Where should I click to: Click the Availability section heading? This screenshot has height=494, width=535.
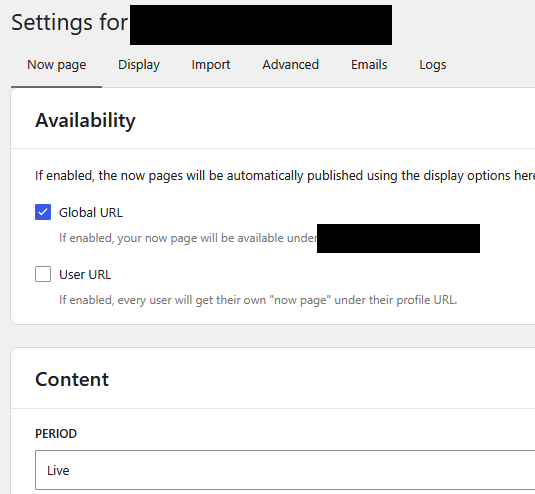point(85,120)
